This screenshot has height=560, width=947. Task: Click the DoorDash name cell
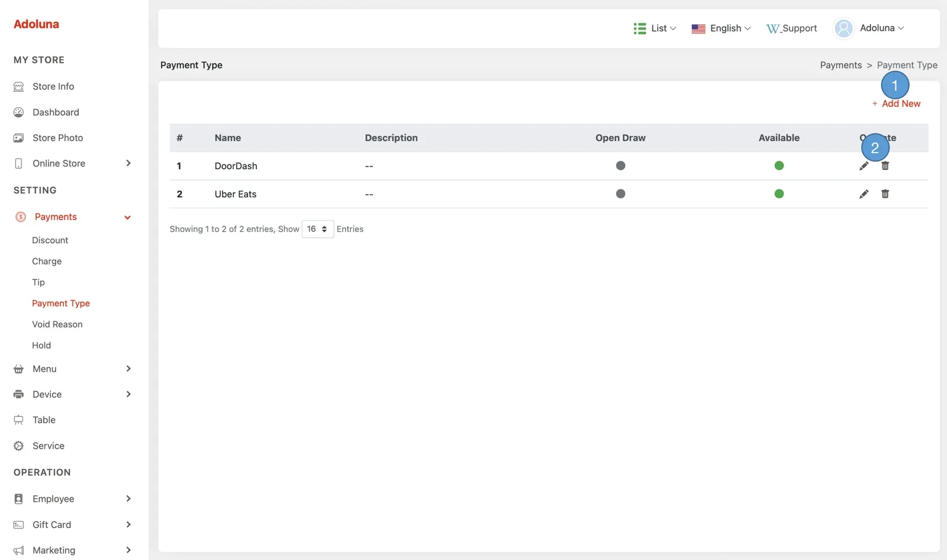pyautogui.click(x=236, y=166)
